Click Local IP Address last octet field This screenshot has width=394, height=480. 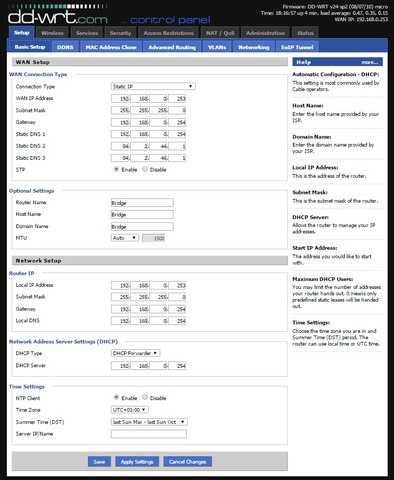point(178,285)
